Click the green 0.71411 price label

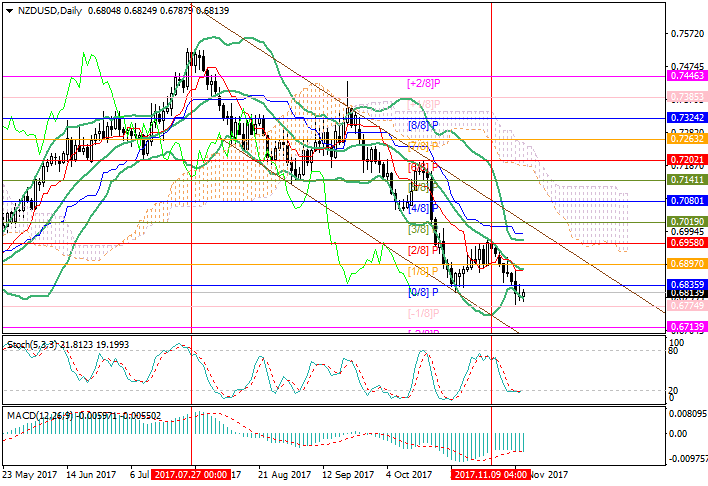[687, 180]
